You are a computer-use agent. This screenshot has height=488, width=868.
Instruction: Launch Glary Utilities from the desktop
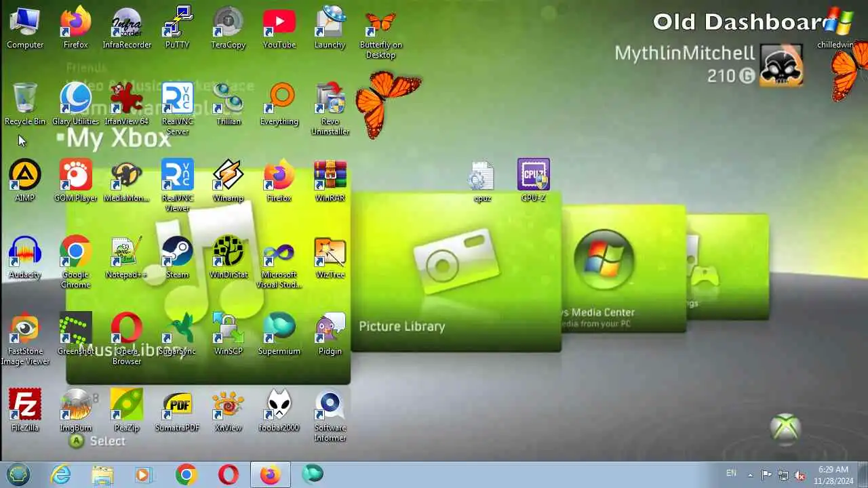click(x=76, y=104)
